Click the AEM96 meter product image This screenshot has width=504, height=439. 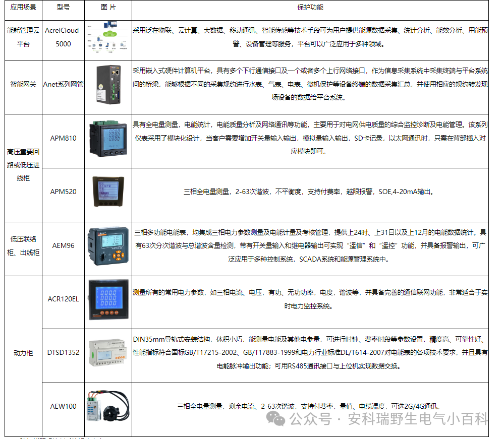(108, 246)
